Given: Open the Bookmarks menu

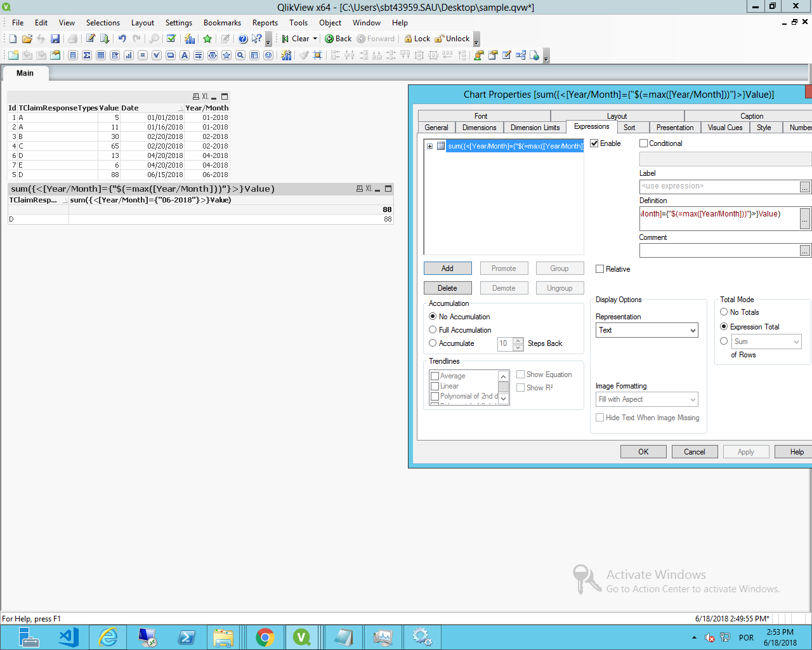Looking at the screenshot, I should 222,23.
